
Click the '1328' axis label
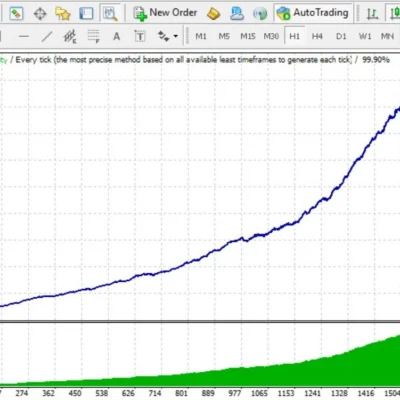(339, 393)
